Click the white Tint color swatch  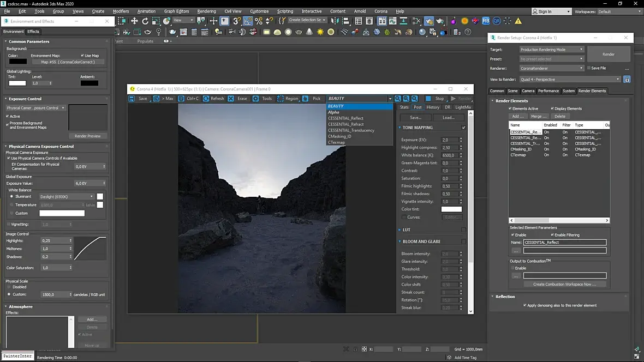[17, 83]
